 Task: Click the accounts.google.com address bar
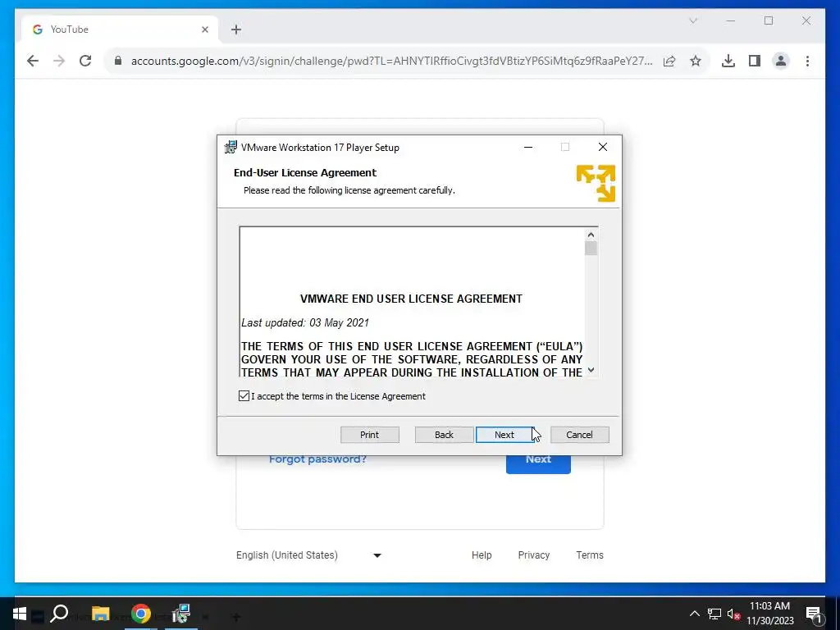[391, 61]
